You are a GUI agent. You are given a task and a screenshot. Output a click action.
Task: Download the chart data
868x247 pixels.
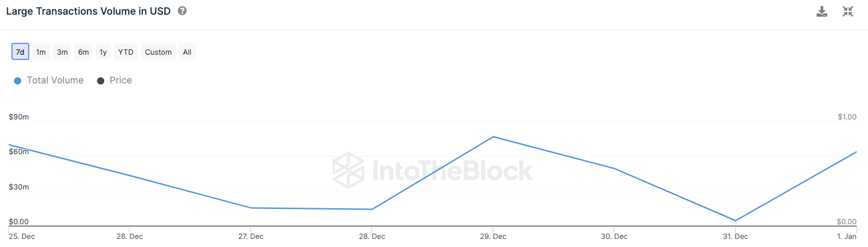pyautogui.click(x=822, y=11)
